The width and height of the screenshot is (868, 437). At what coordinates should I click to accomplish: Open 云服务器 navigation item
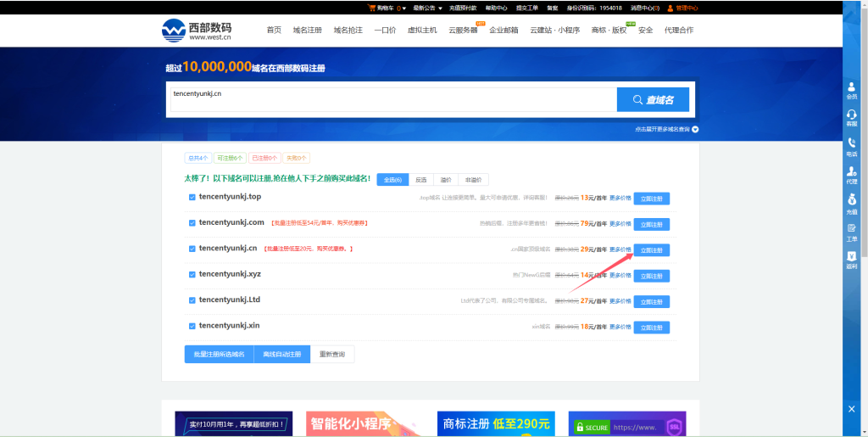(464, 31)
